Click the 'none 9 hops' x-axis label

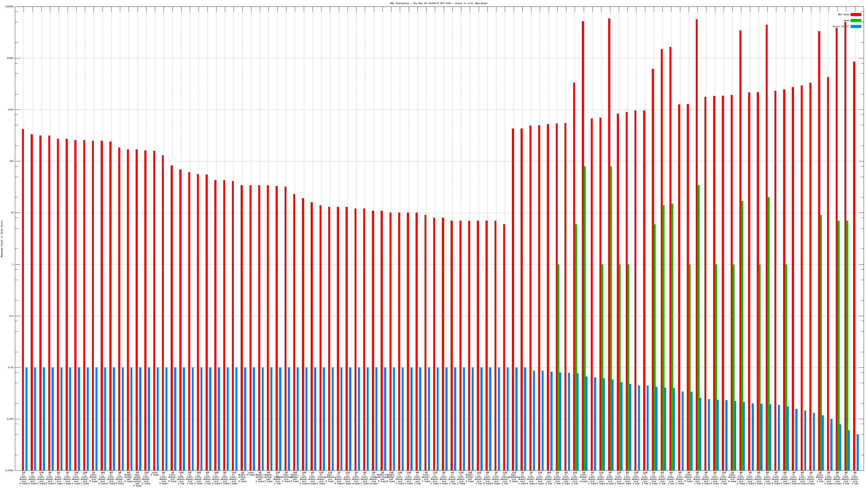(251, 474)
